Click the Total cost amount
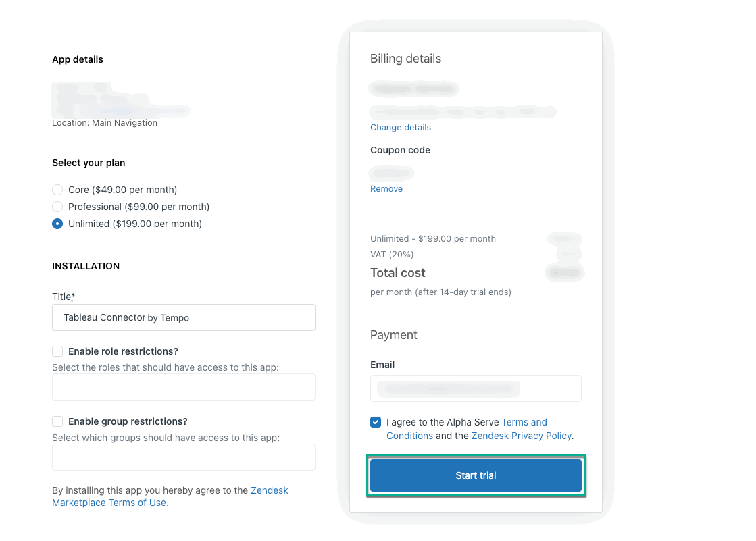This screenshot has height=541, width=756. pos(564,272)
